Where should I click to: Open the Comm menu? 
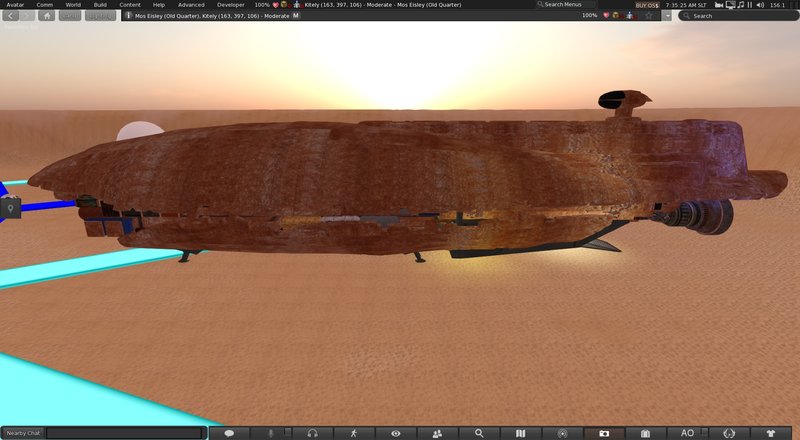tap(44, 5)
